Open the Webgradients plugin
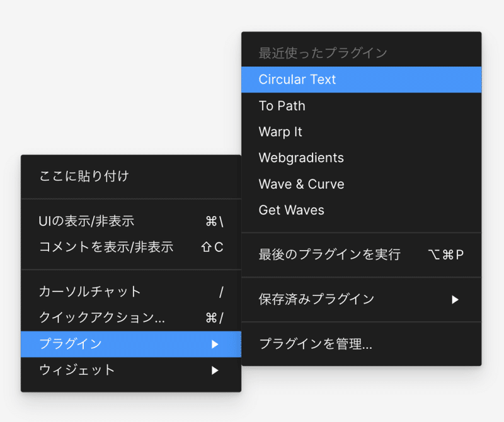504x422 pixels. (361, 158)
